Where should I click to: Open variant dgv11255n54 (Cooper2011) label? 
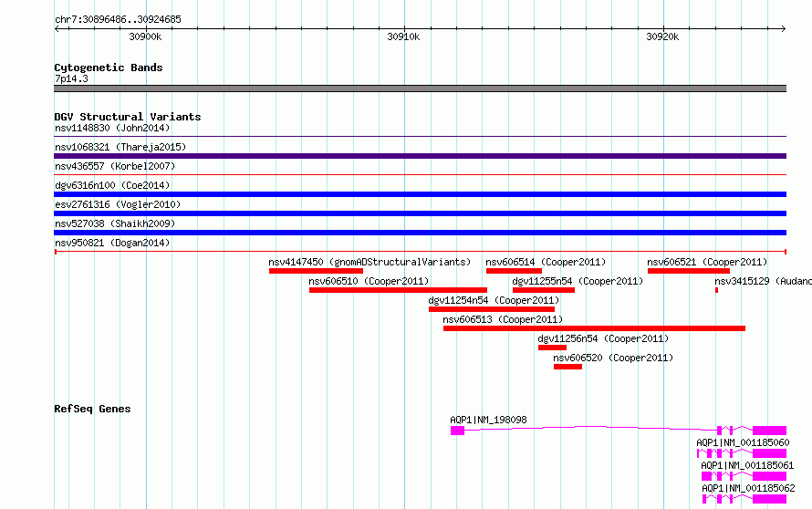click(578, 281)
